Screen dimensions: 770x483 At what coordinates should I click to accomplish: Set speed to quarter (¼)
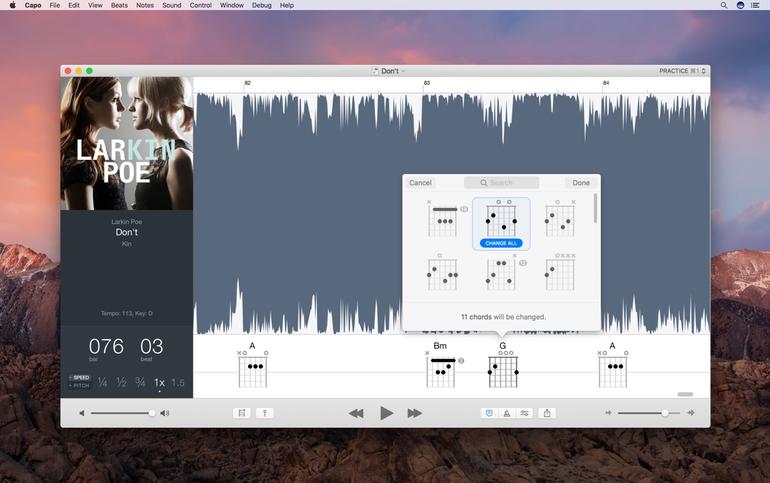coord(102,382)
